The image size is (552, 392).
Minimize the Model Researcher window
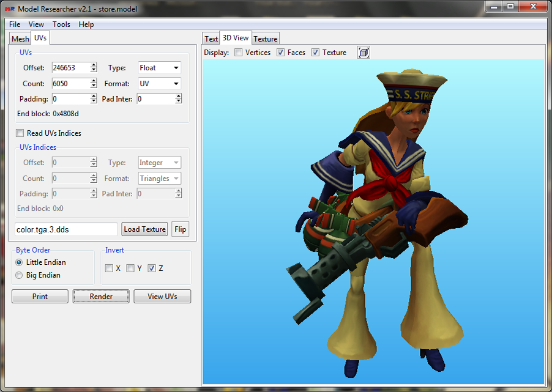(494, 6)
